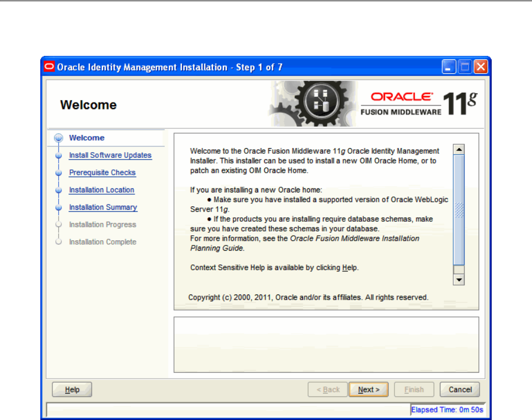Click the Installation Progress bullet icon
The height and width of the screenshot is (420, 532).
coord(59,225)
